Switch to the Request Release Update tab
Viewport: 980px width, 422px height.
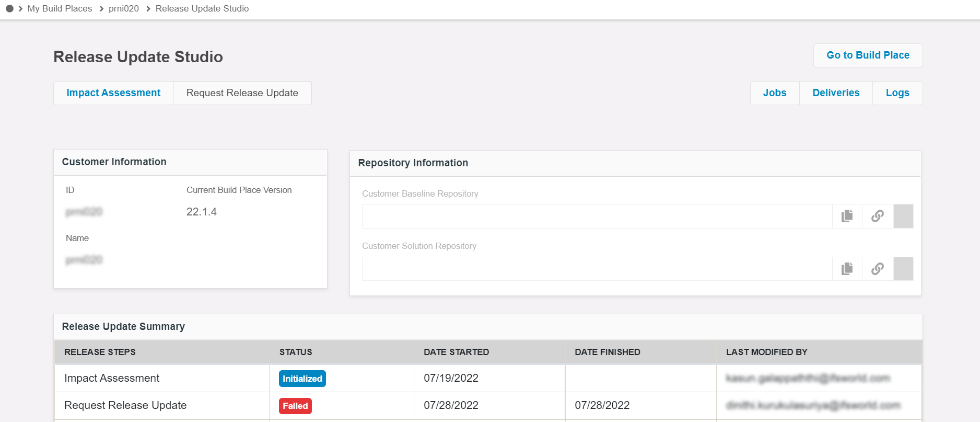(242, 93)
